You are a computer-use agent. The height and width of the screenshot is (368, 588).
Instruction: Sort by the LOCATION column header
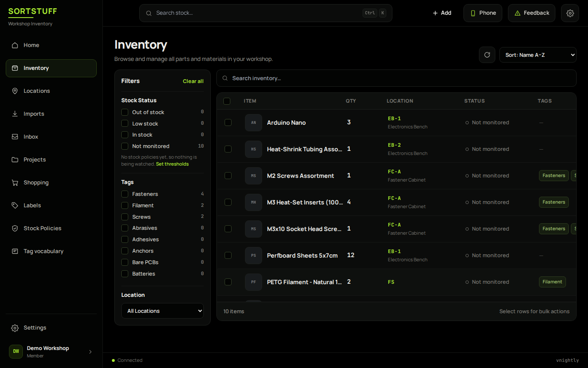[400, 101]
